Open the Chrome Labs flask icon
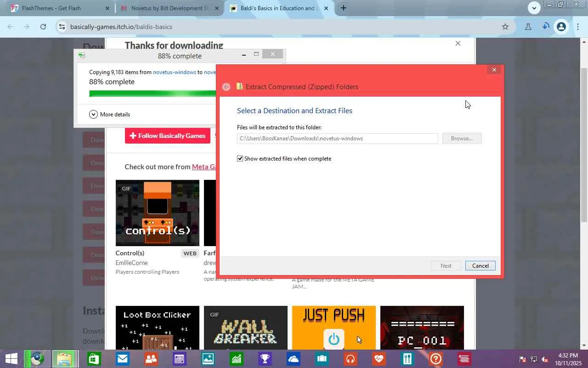This screenshot has height=368, width=588. (528, 27)
